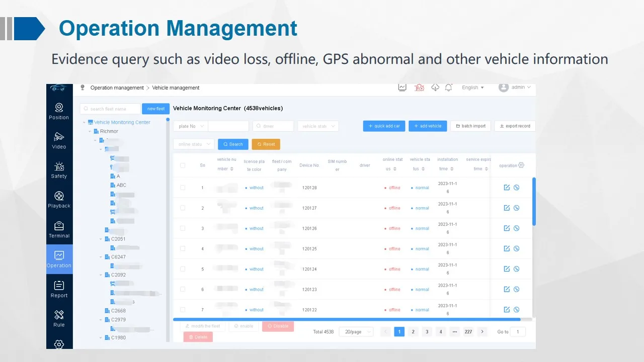The height and width of the screenshot is (362, 644).
Task: Click the cloud download icon in the header
Action: (x=435, y=87)
